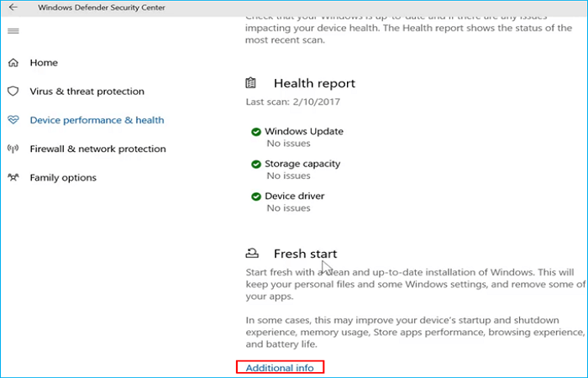Screen dimensions: 588x378
Task: Open Family options section
Action: (x=63, y=177)
